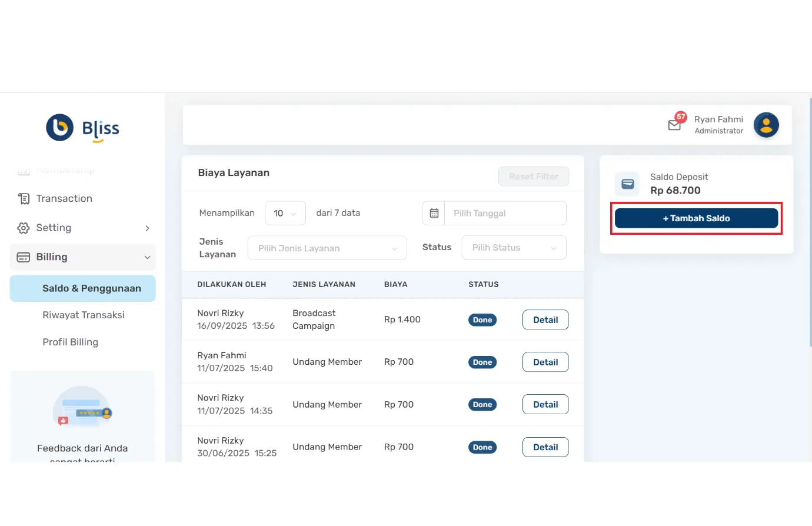This screenshot has width=812, height=526.
Task: Click the Billing card icon
Action: click(x=24, y=257)
